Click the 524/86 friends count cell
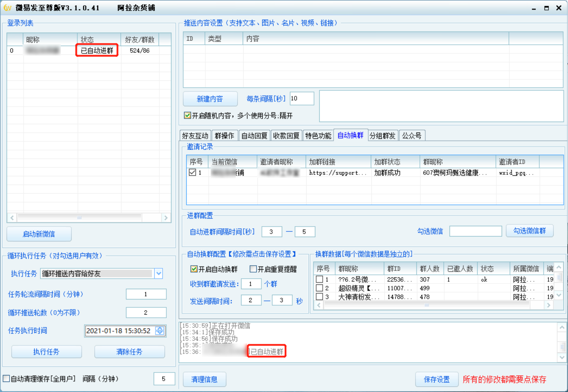Viewport: 568px width, 392px height. click(140, 50)
